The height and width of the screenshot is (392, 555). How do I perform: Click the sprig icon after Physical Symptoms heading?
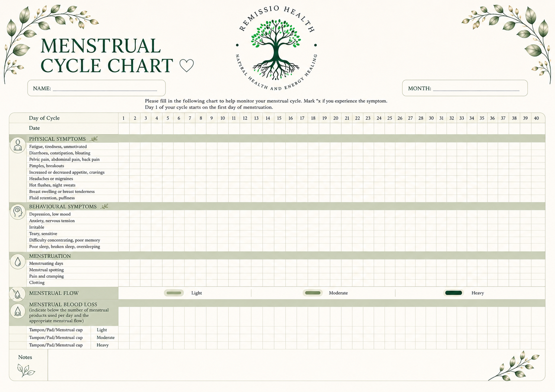point(94,139)
